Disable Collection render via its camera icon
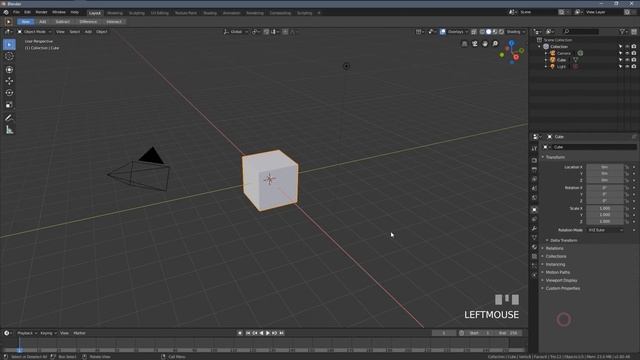The image size is (640, 360). pos(634,47)
